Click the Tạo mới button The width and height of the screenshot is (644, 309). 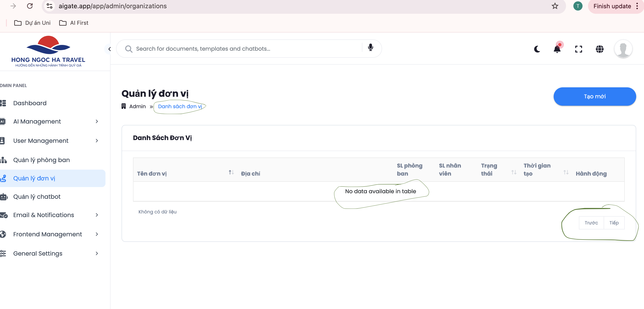(594, 97)
